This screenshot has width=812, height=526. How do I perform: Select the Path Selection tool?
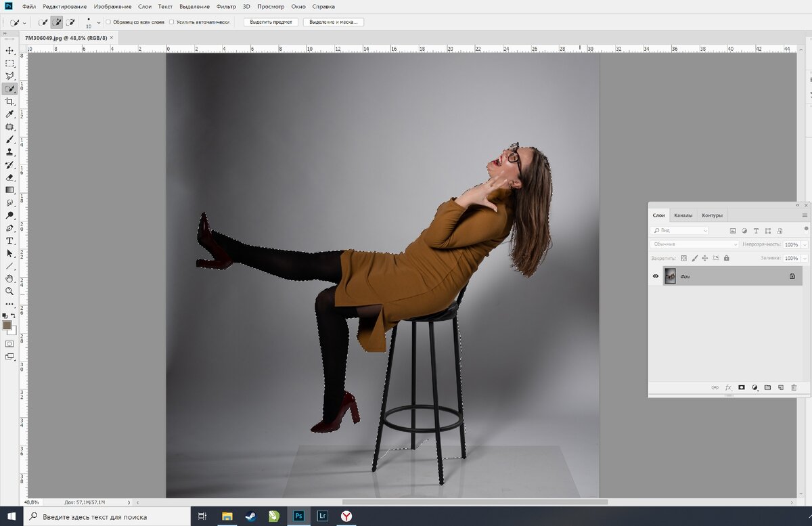coord(9,253)
